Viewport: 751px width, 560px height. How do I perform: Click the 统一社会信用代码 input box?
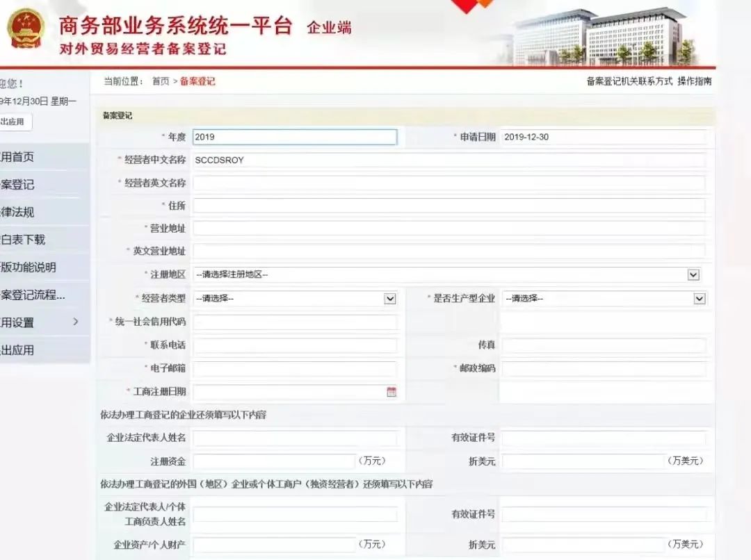coord(294,322)
